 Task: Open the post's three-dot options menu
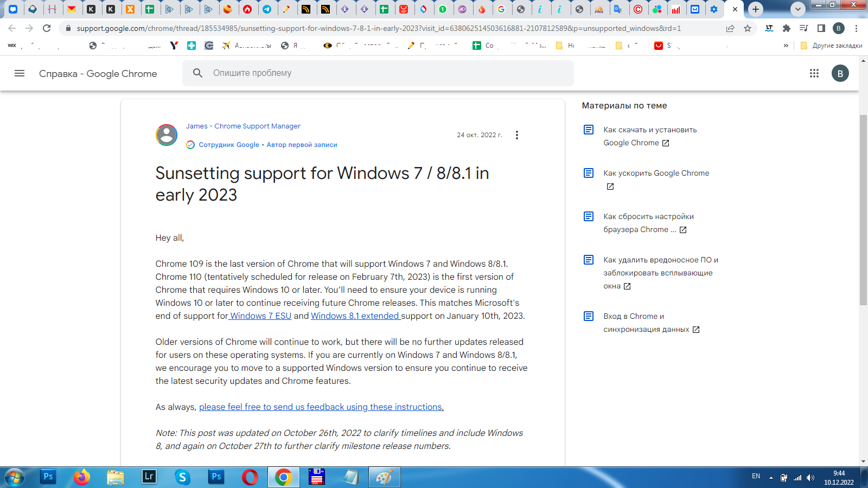click(x=516, y=135)
